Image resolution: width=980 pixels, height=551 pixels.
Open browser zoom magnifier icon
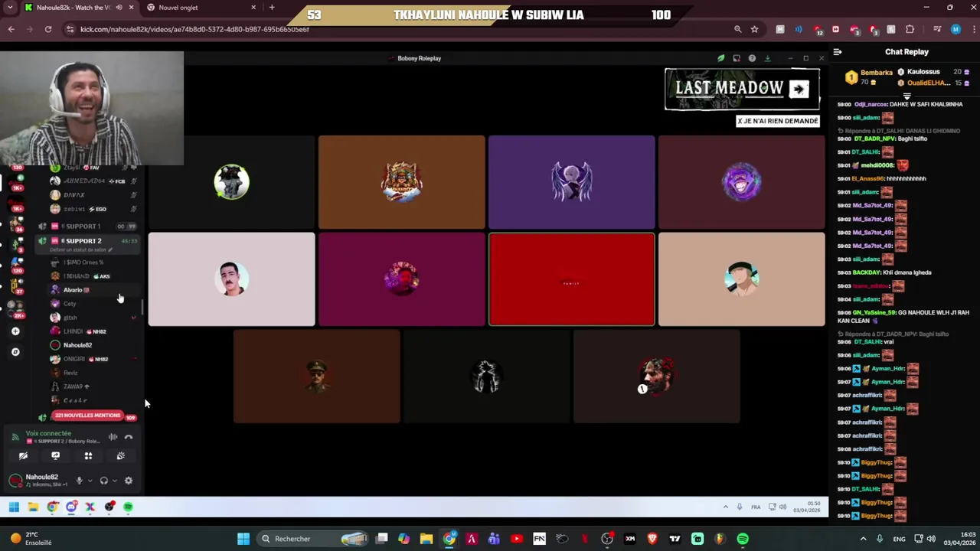(737, 29)
